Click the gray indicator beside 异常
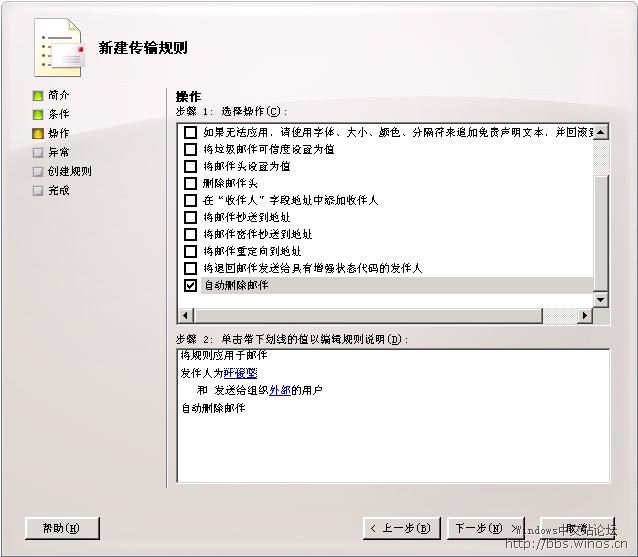This screenshot has width=638, height=557. coord(38,153)
